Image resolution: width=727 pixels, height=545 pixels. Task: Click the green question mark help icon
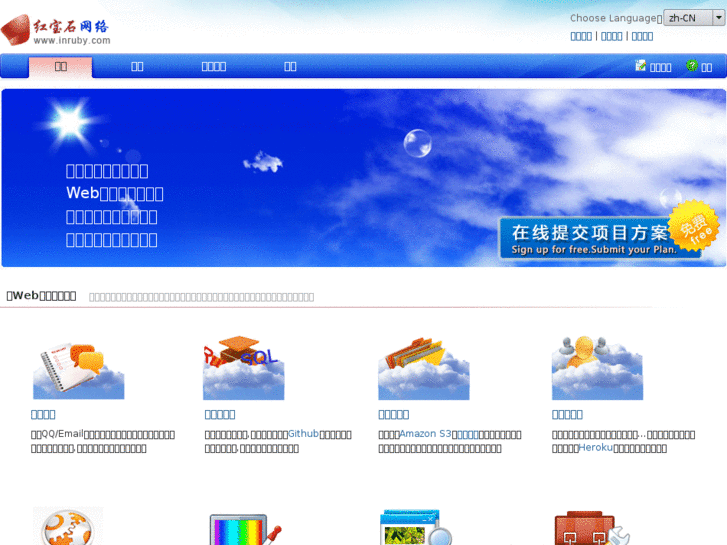[692, 65]
